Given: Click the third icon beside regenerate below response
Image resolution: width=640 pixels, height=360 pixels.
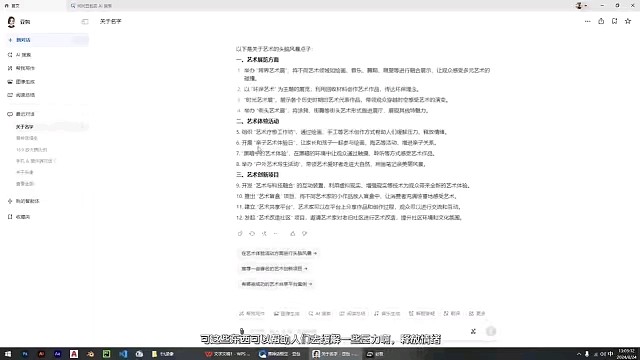Looking at the screenshot, I should [x=264, y=233].
